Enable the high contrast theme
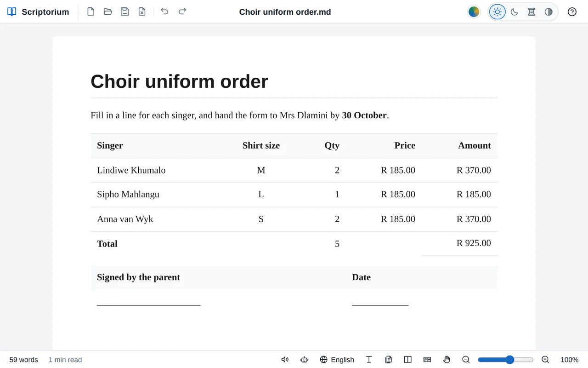Viewport: 588px width, 368px height. point(548,12)
